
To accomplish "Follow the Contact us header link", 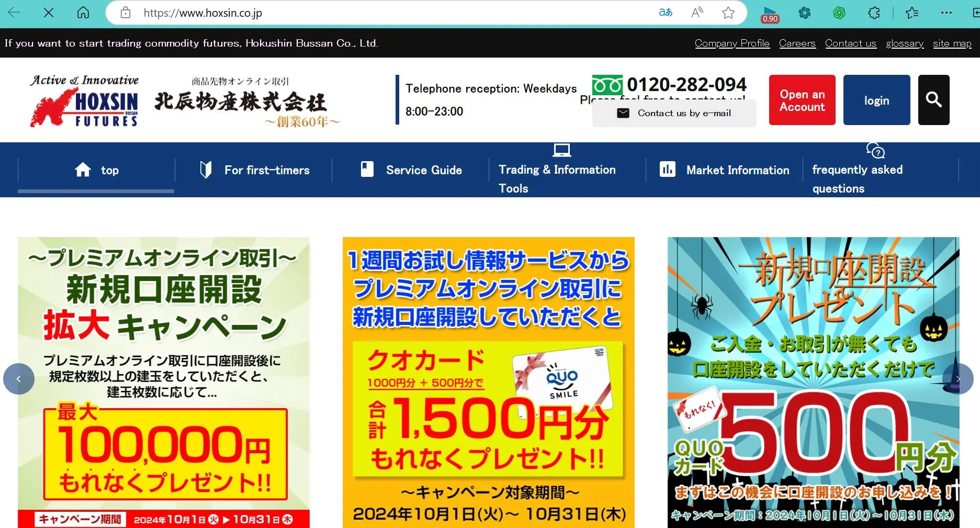I will coord(851,43).
